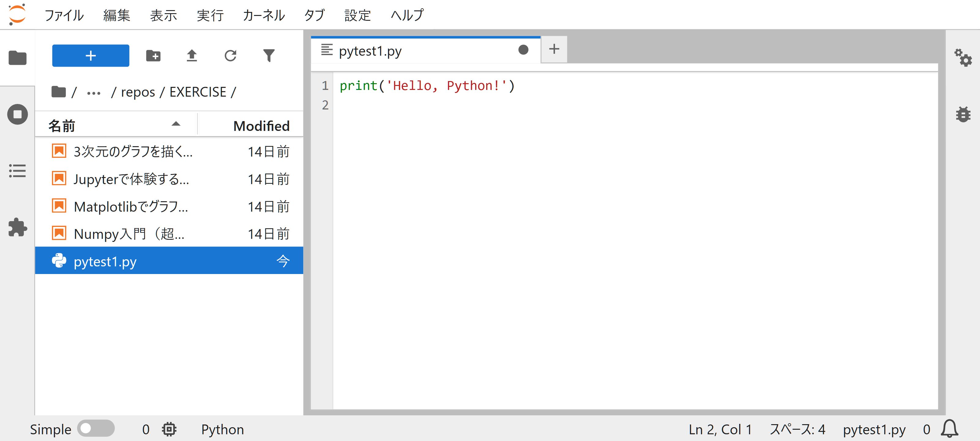This screenshot has height=441, width=980.
Task: Open the カーネル menu
Action: click(x=263, y=15)
